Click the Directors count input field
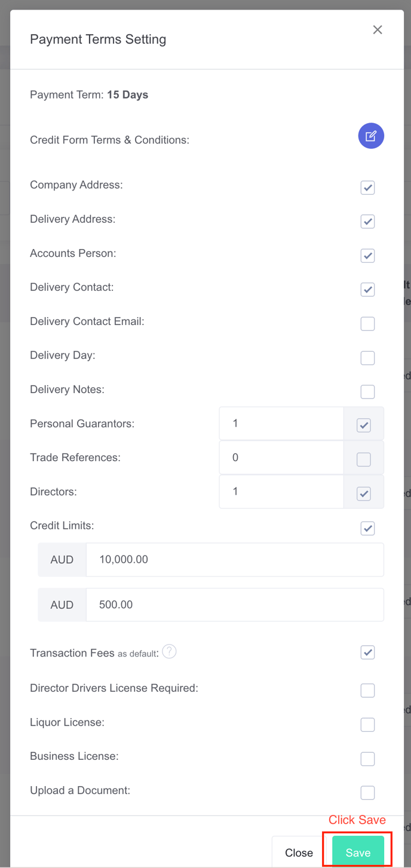The height and width of the screenshot is (868, 411). tap(281, 492)
